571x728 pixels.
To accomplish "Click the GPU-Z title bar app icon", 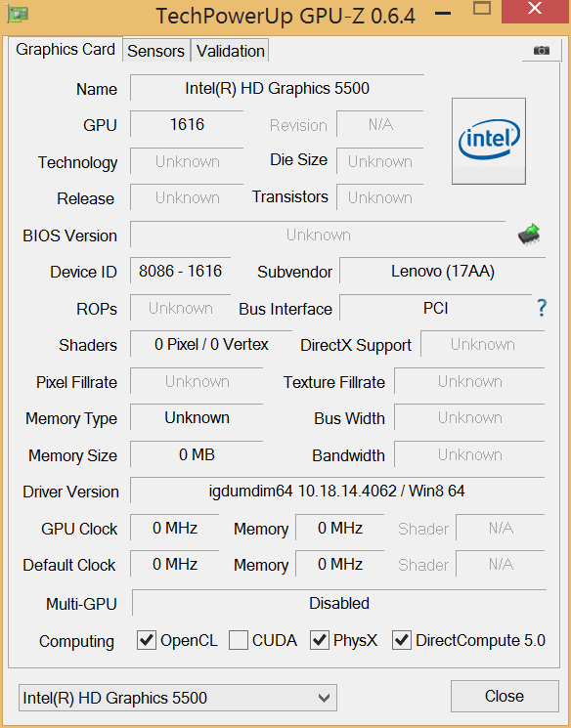I will pyautogui.click(x=18, y=14).
